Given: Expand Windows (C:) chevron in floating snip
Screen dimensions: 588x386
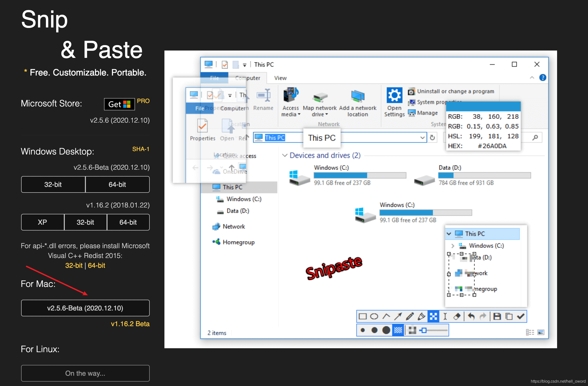Looking at the screenshot, I should click(x=453, y=246).
